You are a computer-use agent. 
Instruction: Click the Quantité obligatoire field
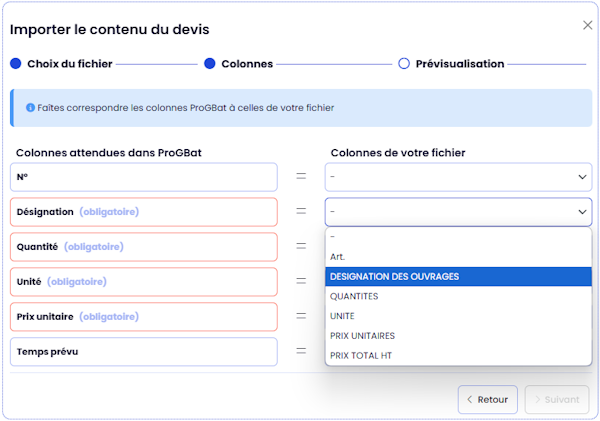(x=144, y=247)
